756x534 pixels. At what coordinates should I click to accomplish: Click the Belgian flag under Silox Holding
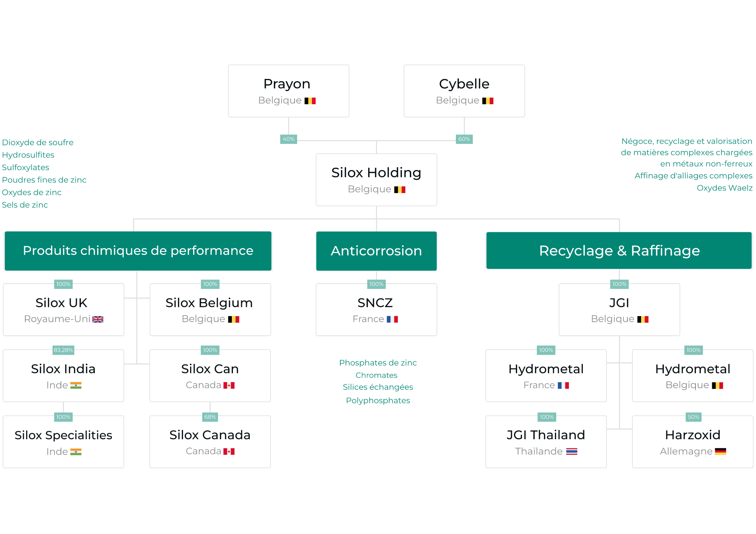(400, 190)
